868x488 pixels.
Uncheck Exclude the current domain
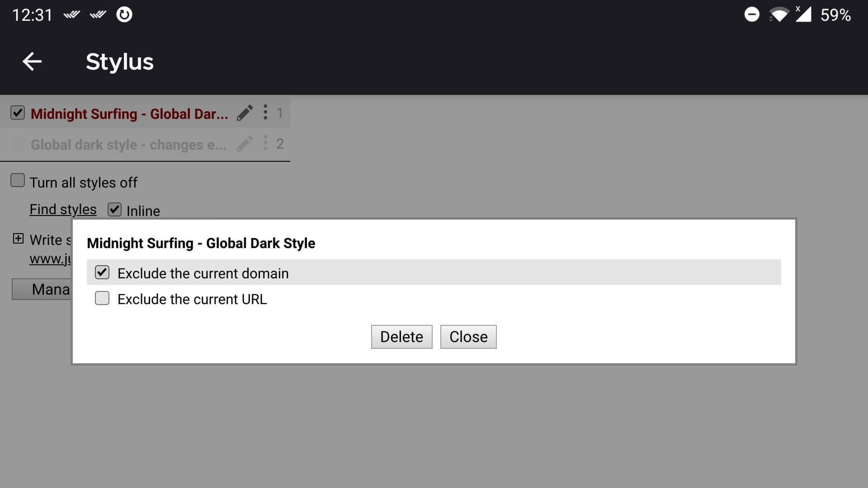tap(102, 272)
